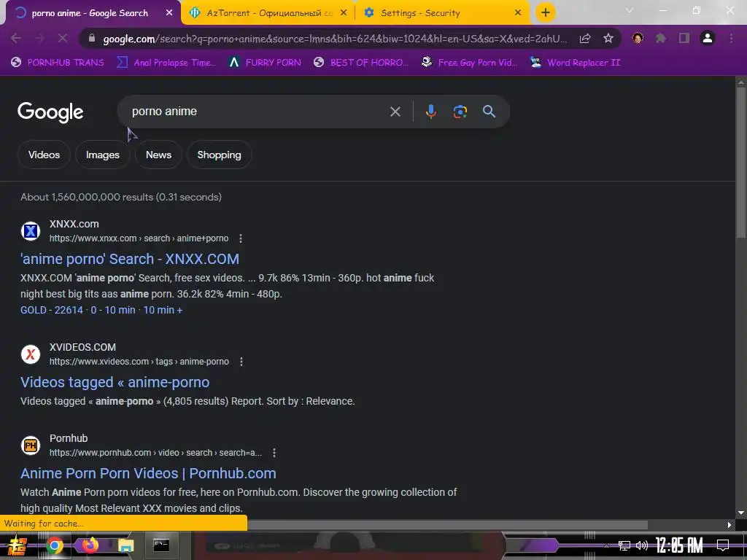Viewport: 747px width, 560px height.
Task: Close the Settings - Security tab
Action: tap(518, 13)
